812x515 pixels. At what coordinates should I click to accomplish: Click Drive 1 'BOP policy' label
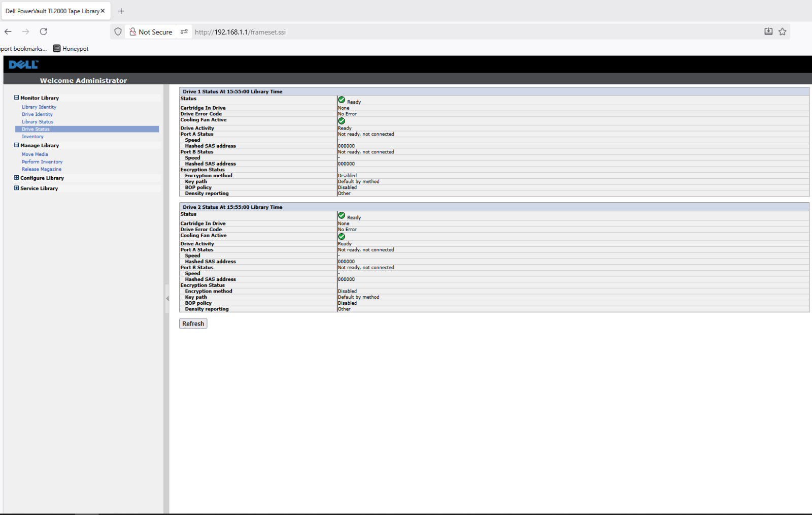(198, 187)
